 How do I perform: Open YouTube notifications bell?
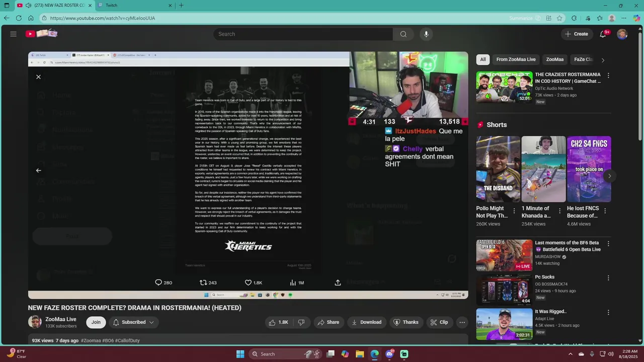(x=603, y=34)
